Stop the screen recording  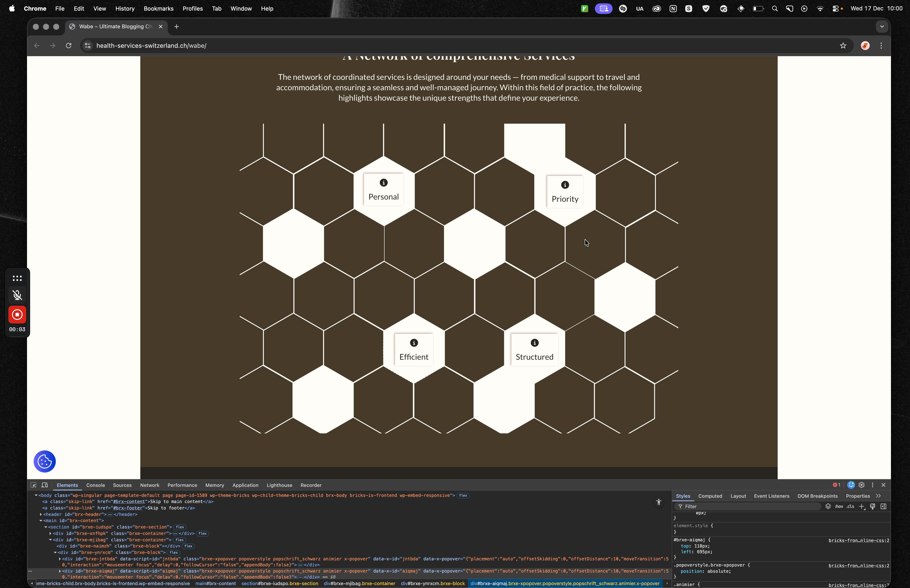[17, 315]
